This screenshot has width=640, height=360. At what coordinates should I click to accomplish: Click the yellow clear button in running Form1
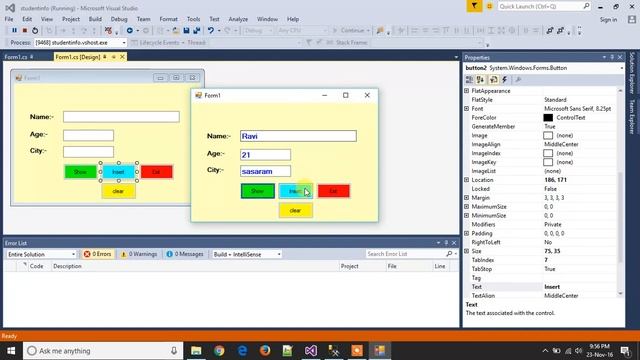296,211
